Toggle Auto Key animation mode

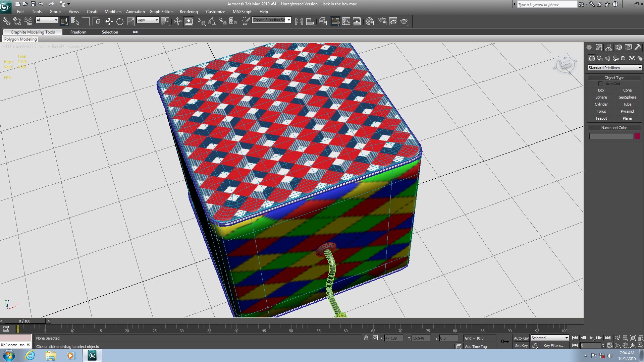click(521, 338)
